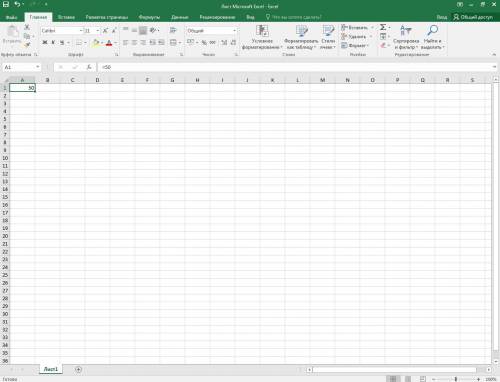Viewport: 500px width, 382px height.
Task: Click Insert cells (Вставить) button
Action: [x=357, y=28]
